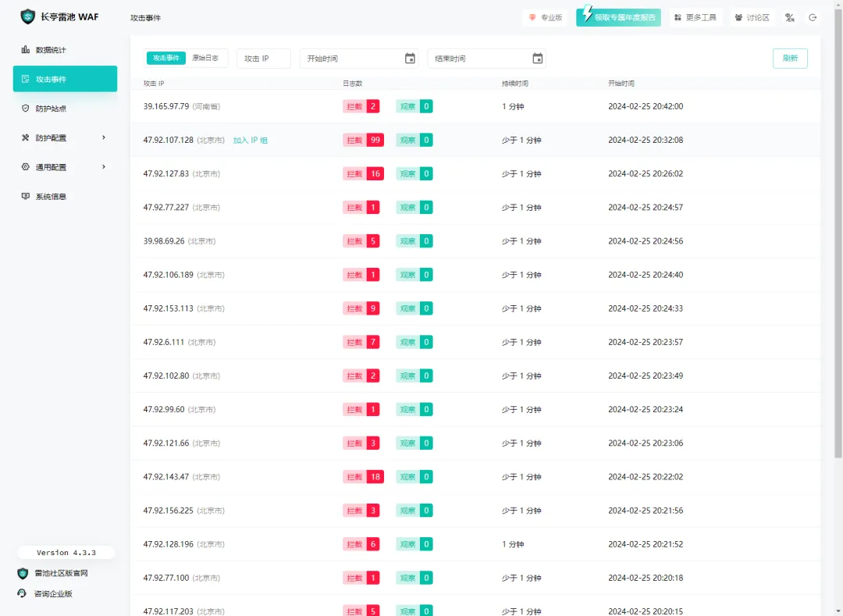Click the logout icon in top bar
843x616 pixels.
pyautogui.click(x=813, y=17)
